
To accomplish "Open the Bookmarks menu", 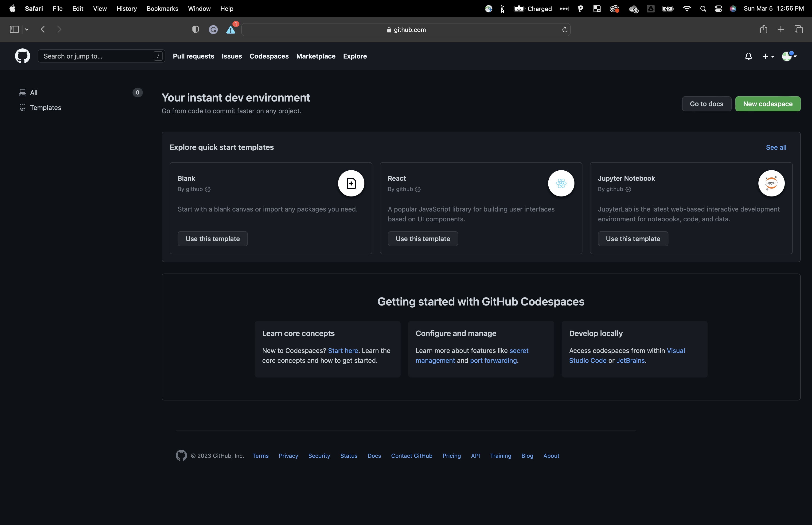I will (x=162, y=8).
